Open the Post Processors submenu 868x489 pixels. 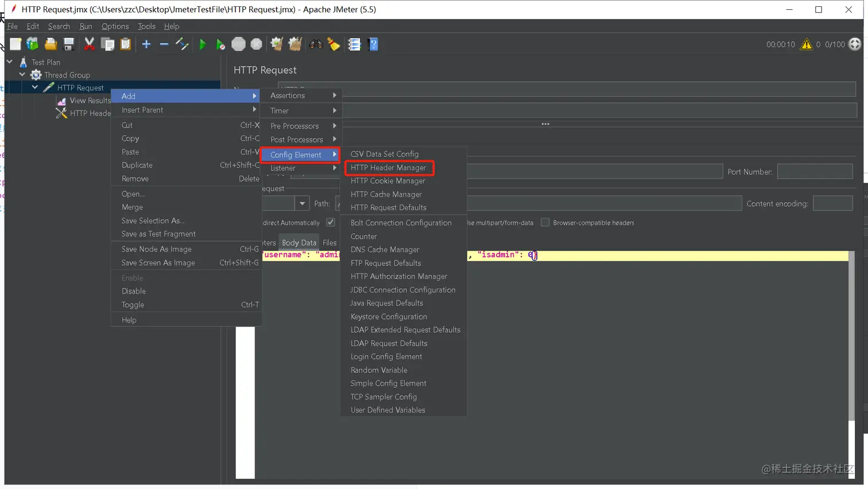pos(301,140)
